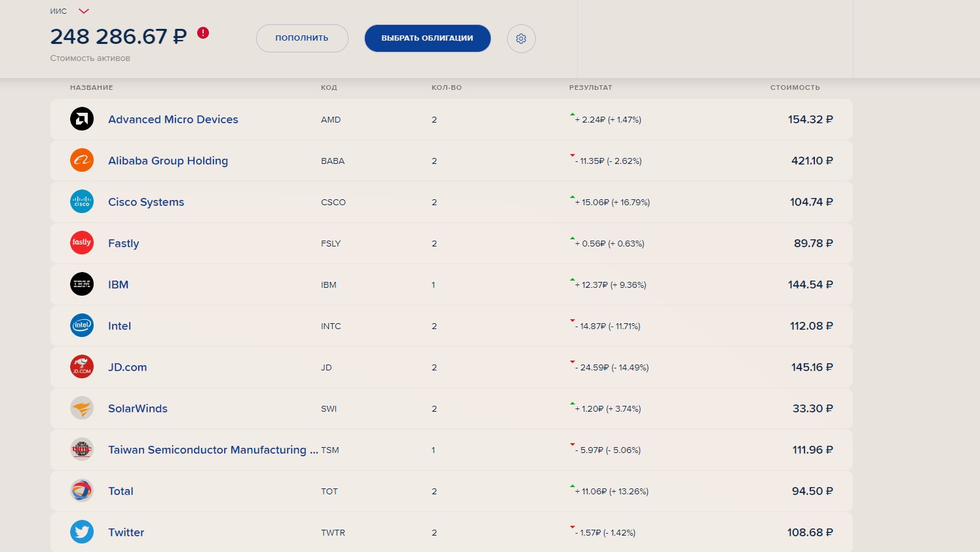The width and height of the screenshot is (980, 552).
Task: Click the Cisco Systems logo icon
Action: click(x=82, y=201)
